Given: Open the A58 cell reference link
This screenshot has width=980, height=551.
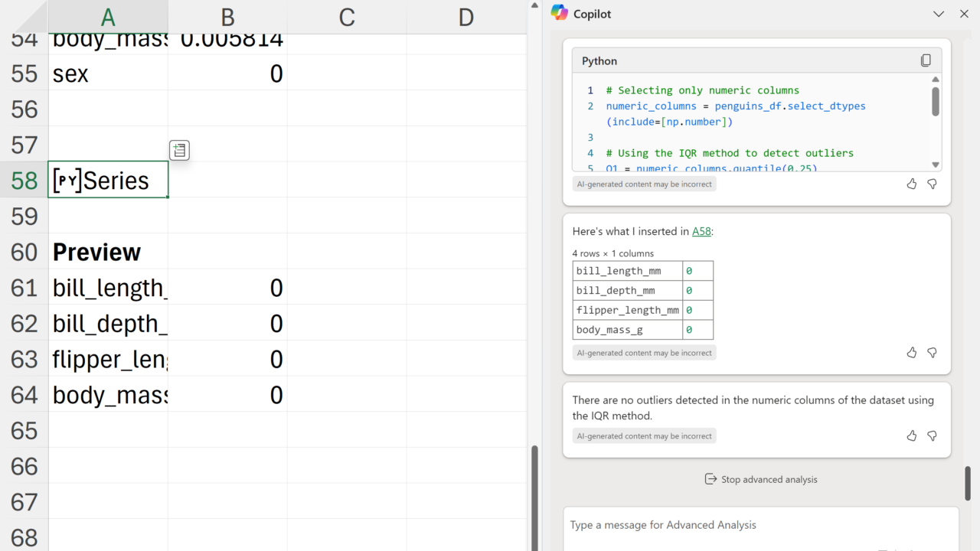Looking at the screenshot, I should click(x=701, y=231).
